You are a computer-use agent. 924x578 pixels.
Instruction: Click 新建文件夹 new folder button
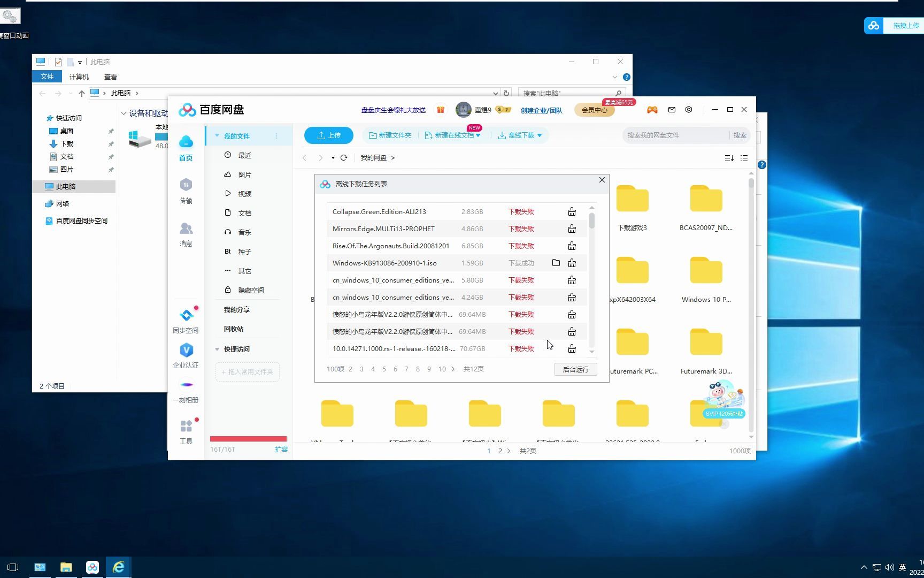pyautogui.click(x=390, y=135)
